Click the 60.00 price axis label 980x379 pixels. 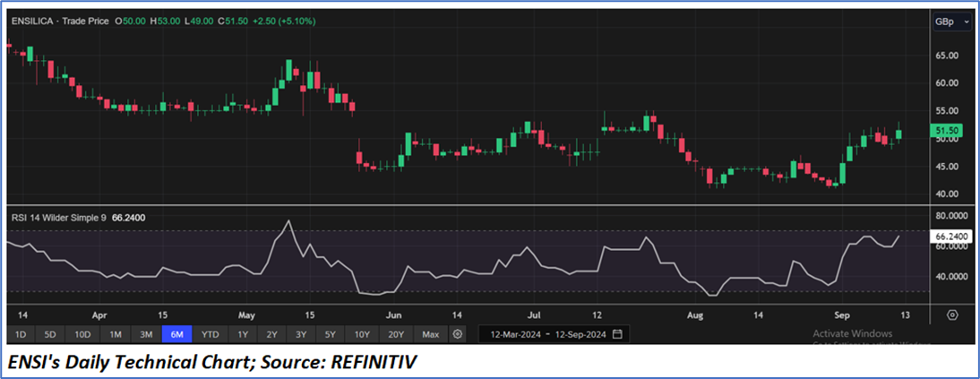948,82
